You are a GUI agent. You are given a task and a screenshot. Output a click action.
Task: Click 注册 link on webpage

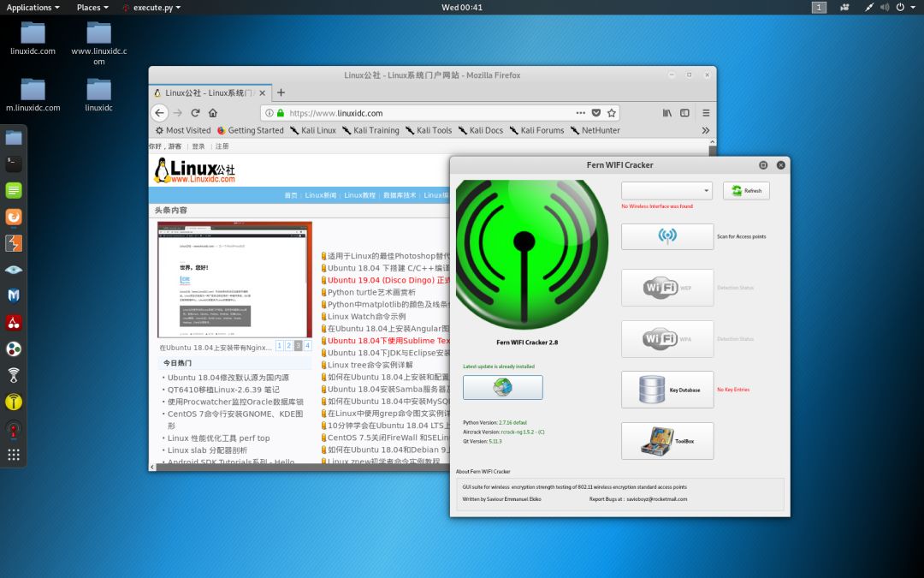(x=222, y=146)
